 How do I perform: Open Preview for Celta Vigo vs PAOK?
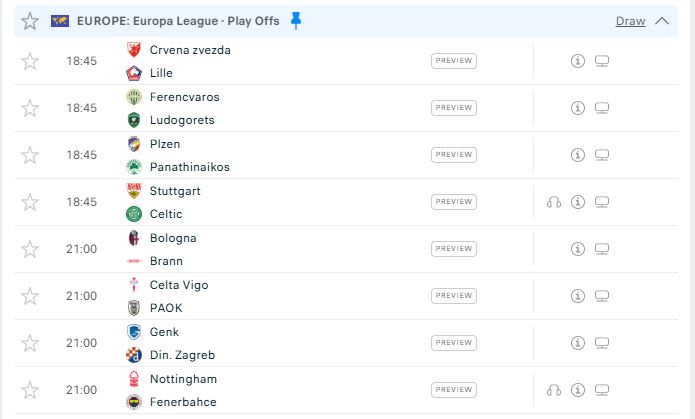pyautogui.click(x=454, y=296)
